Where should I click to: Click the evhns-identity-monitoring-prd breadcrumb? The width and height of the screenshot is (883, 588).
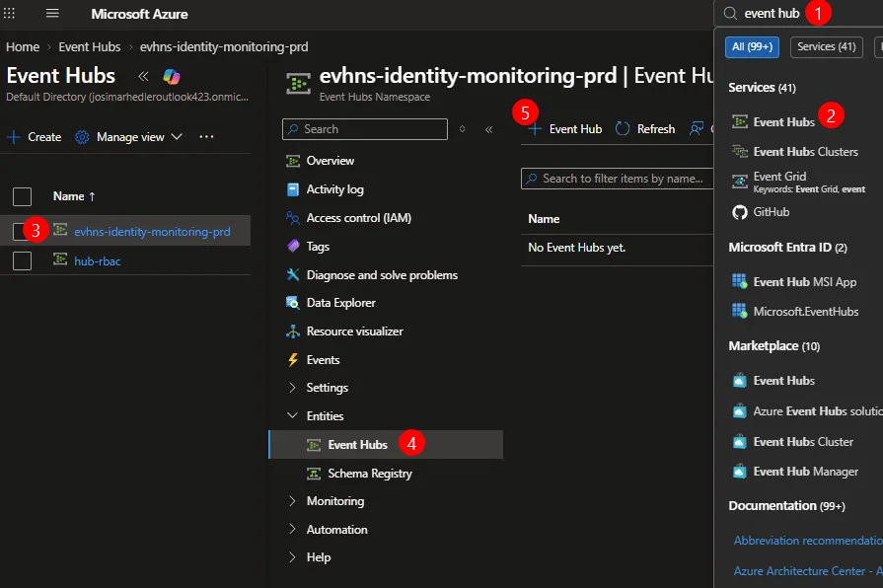[x=224, y=46]
